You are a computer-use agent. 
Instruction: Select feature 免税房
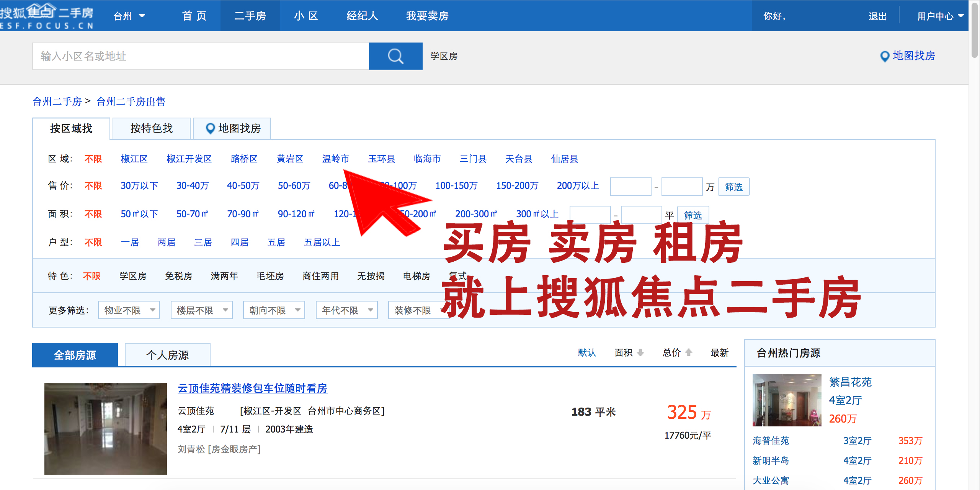coord(178,276)
